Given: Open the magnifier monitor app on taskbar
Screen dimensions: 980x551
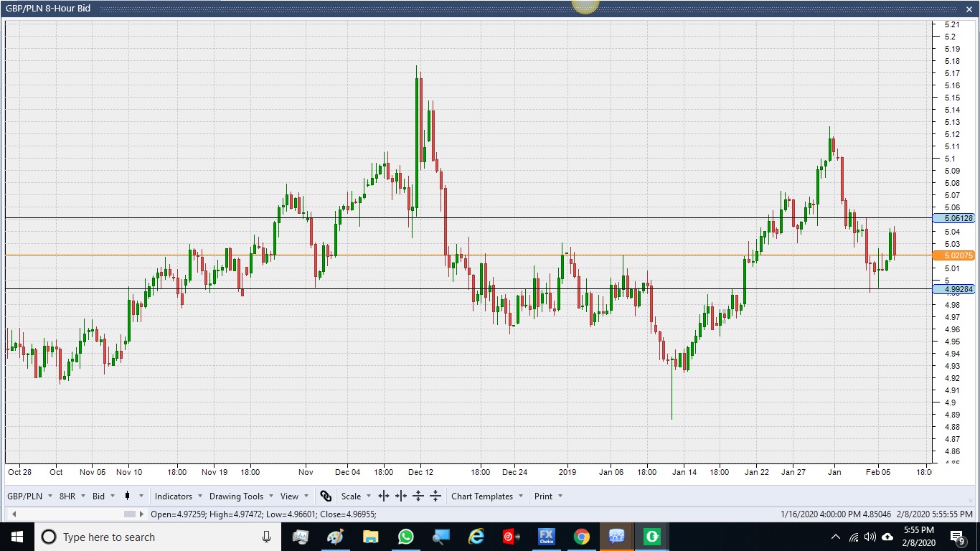Looking at the screenshot, I should click(440, 537).
